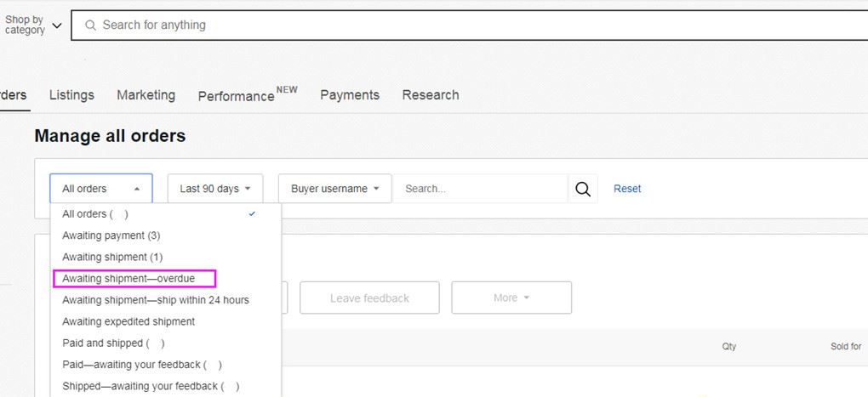Pick Awaiting shipment—ship within 24 hours
Viewport: 868px width, 397px height.
coord(156,300)
